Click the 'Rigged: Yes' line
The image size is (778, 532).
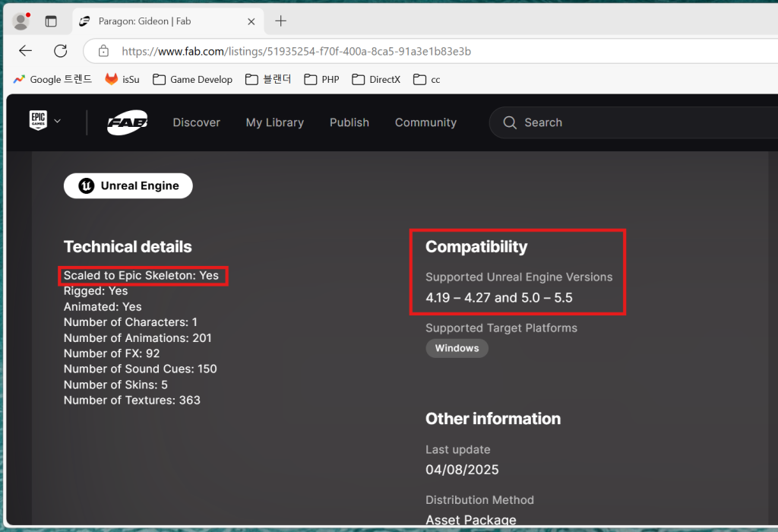(x=96, y=291)
